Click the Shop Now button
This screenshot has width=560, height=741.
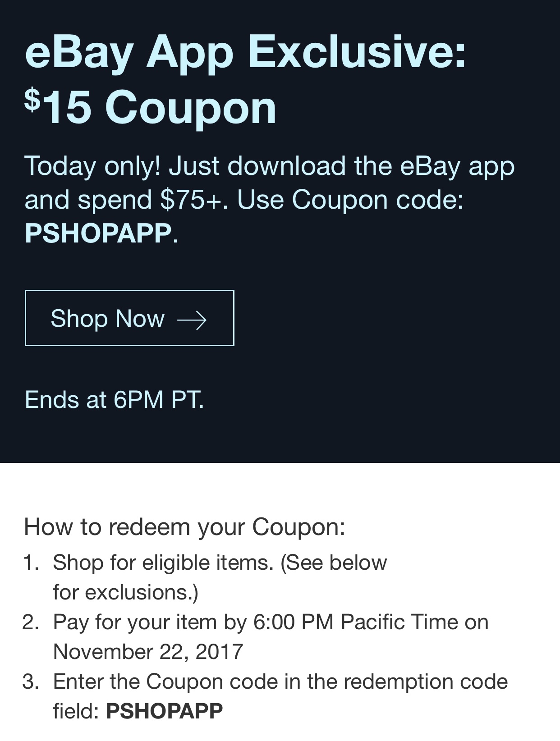click(129, 318)
